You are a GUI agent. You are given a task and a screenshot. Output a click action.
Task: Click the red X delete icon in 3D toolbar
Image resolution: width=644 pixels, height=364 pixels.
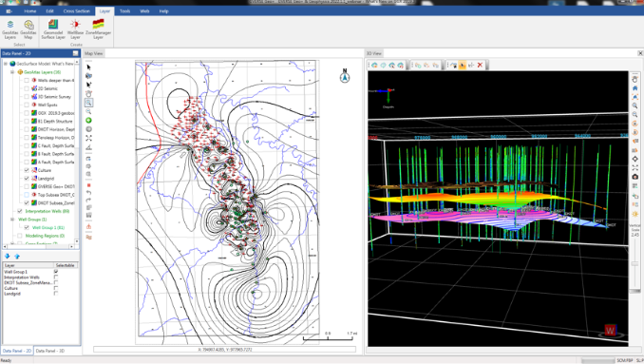coord(480,65)
